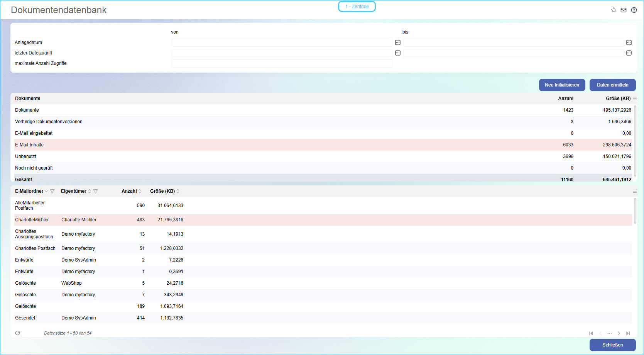Open the help question mark icon
The height and width of the screenshot is (355, 644).
coord(634,10)
